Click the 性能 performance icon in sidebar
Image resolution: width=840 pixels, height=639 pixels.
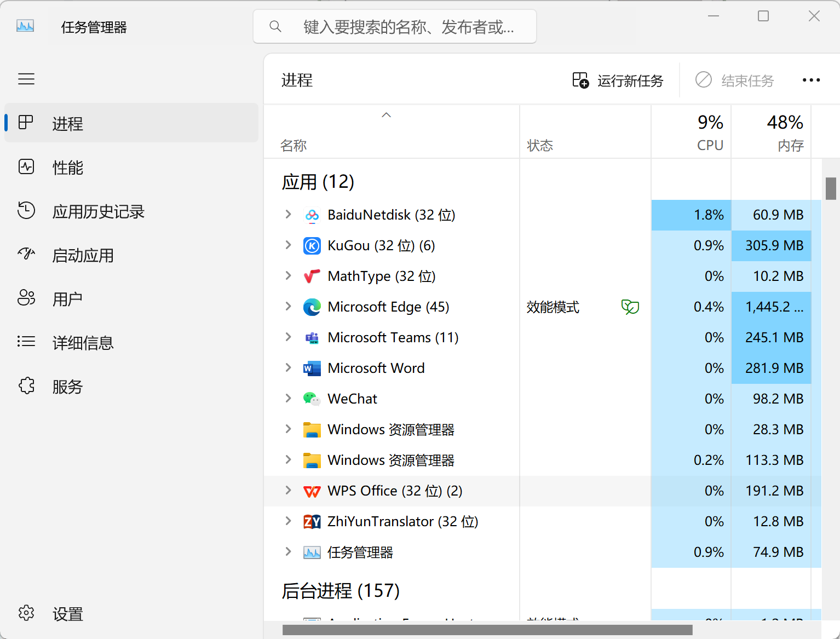[x=26, y=166]
